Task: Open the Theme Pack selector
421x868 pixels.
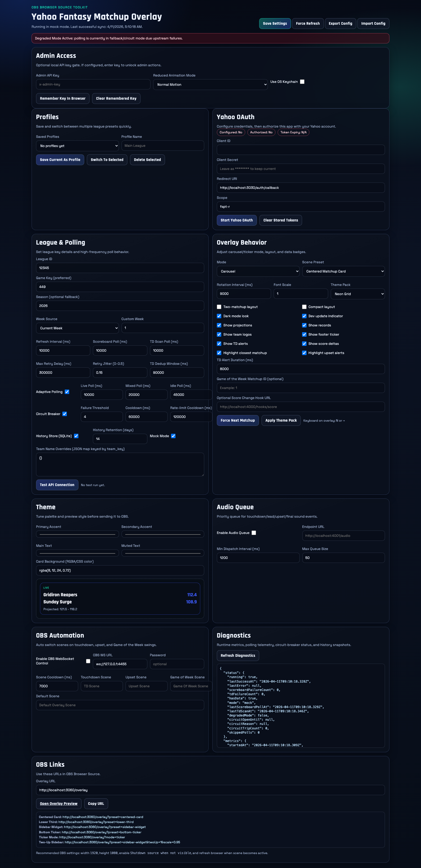Action: (357, 294)
